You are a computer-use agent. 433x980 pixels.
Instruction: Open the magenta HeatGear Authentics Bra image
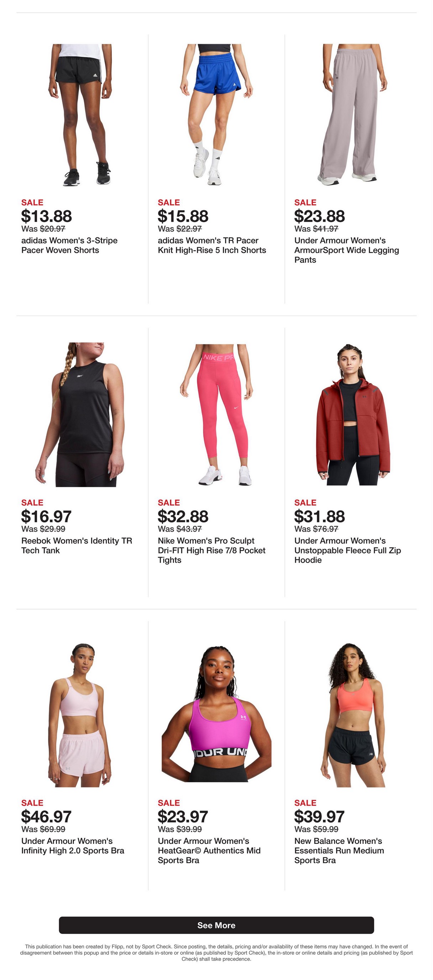click(x=216, y=714)
